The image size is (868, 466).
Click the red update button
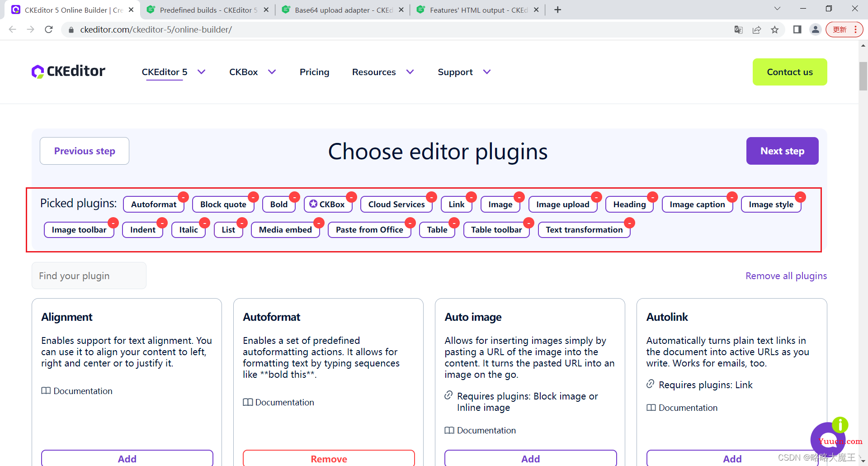point(844,29)
